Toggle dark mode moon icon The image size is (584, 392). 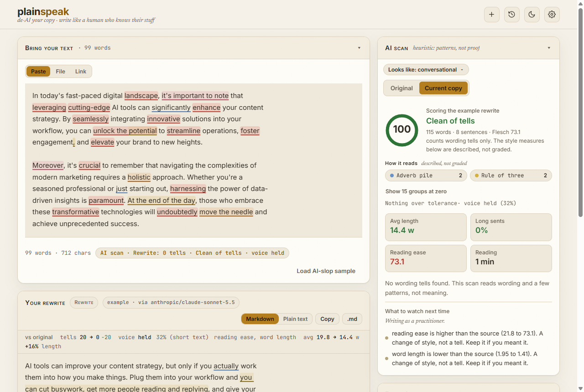pos(532,15)
